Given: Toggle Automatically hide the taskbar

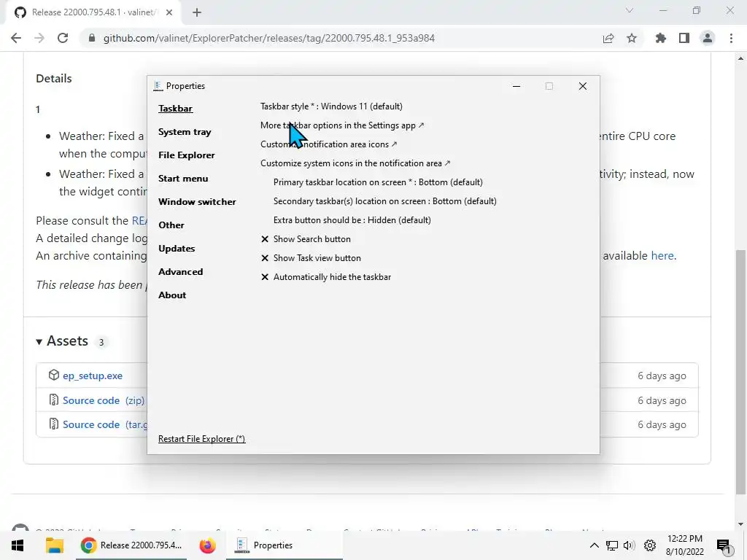Looking at the screenshot, I should tap(326, 277).
